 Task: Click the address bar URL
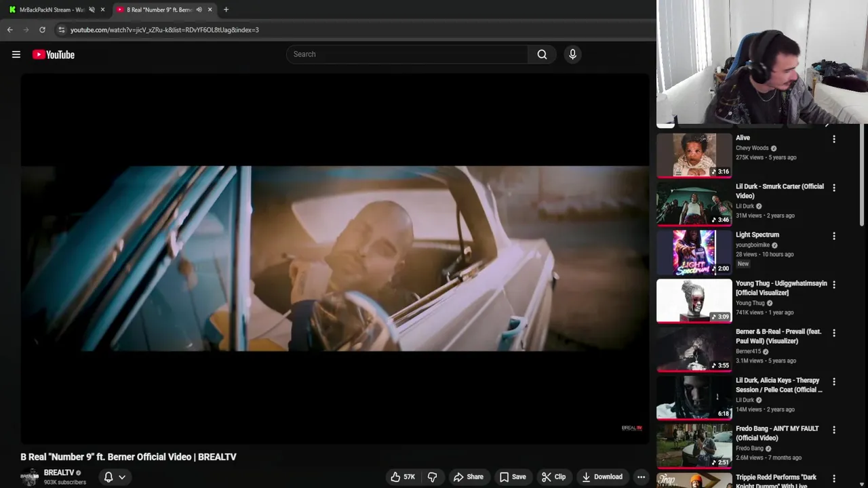(x=165, y=30)
